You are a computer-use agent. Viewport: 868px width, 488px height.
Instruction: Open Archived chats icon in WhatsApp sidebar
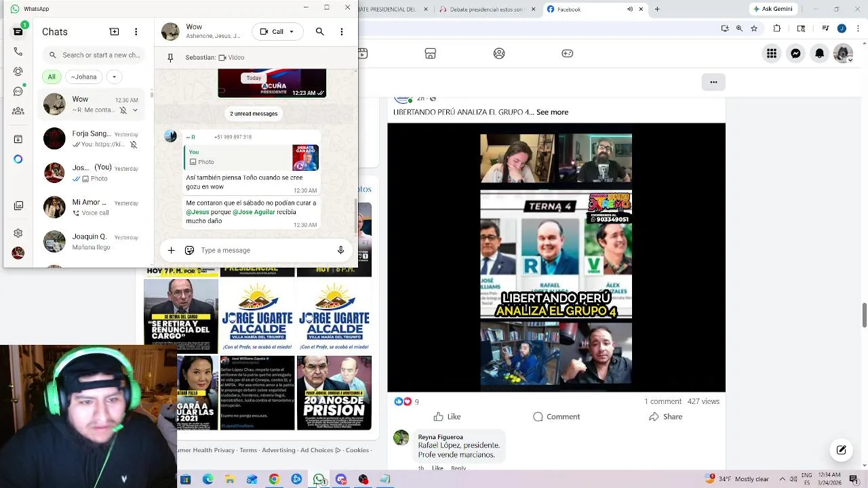pyautogui.click(x=18, y=139)
